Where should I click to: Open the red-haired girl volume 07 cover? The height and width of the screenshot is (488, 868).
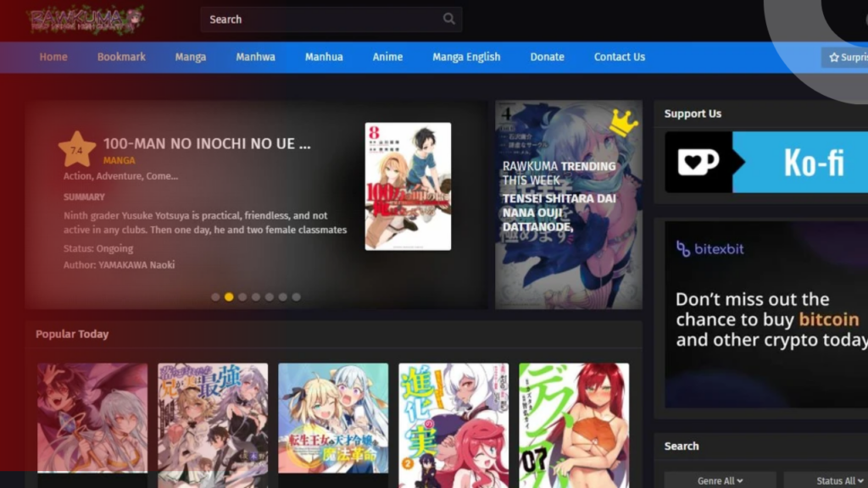point(574,424)
